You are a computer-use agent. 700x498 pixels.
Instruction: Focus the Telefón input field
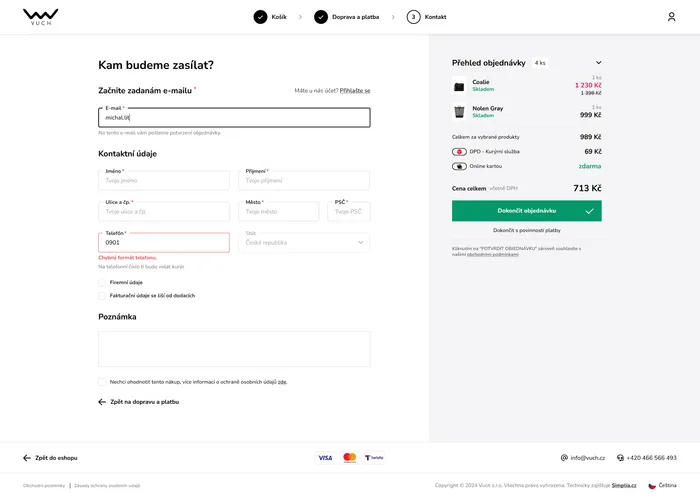tap(164, 243)
